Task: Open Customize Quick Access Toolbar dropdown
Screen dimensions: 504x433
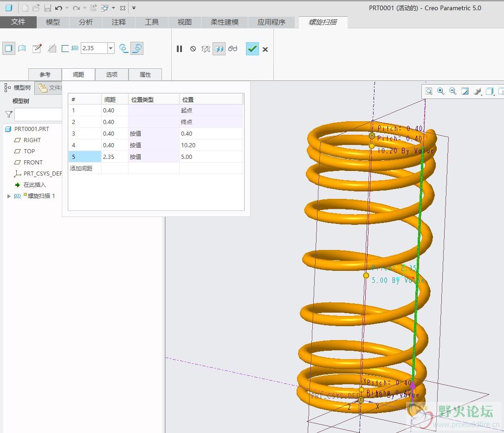Action: pyautogui.click(x=134, y=8)
